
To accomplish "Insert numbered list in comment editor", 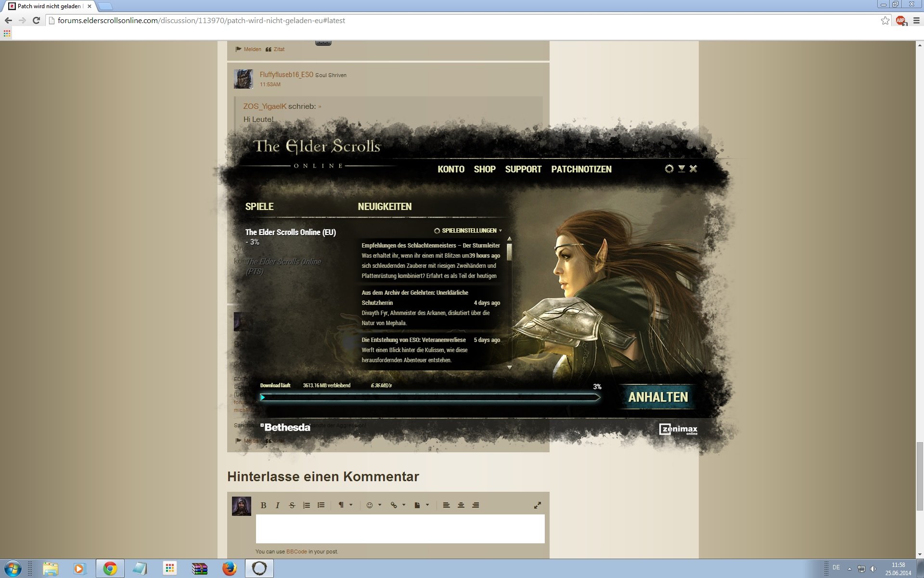I will point(307,505).
